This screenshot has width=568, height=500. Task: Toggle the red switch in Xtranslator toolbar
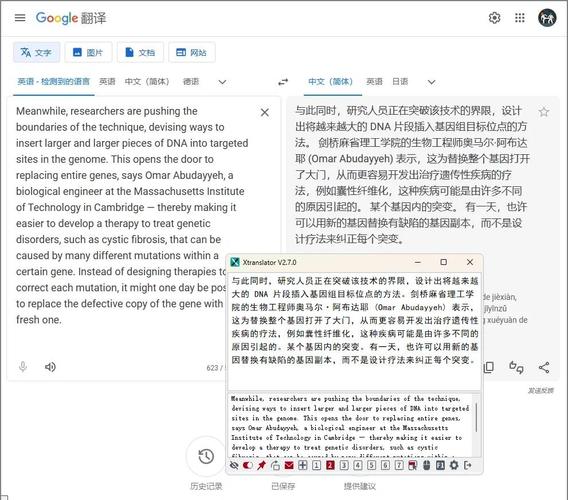tap(248, 465)
